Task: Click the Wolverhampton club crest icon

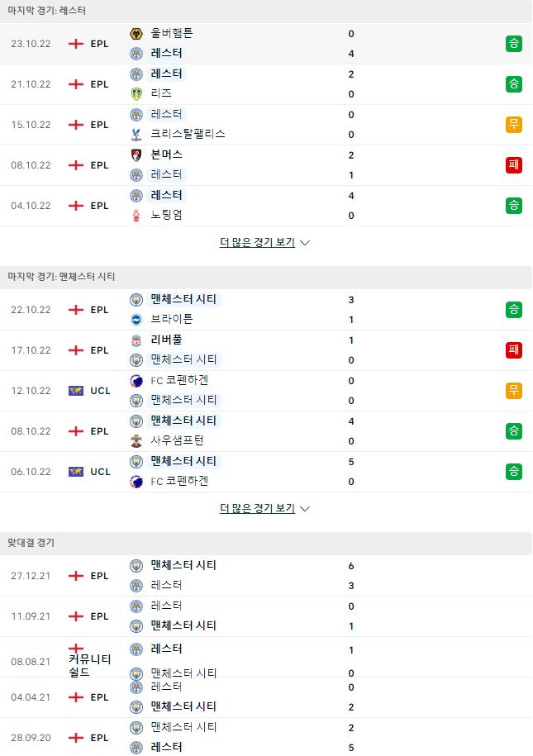Action: 136,34
